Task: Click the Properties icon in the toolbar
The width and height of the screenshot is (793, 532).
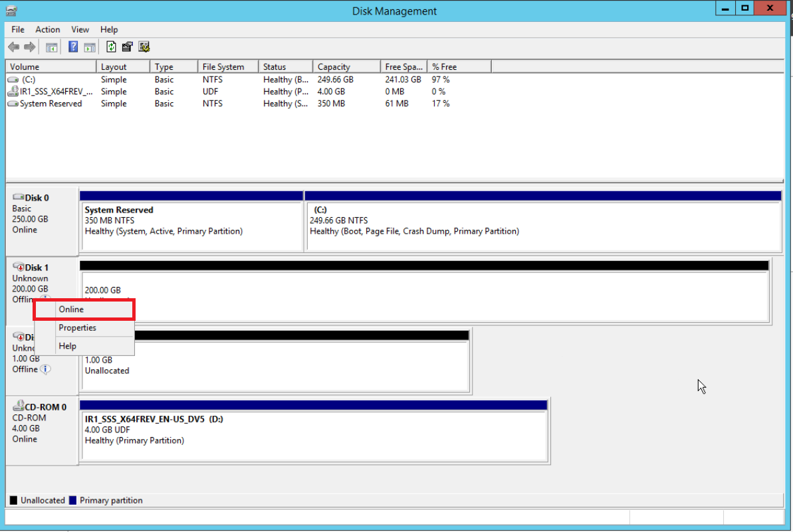Action: pos(128,47)
